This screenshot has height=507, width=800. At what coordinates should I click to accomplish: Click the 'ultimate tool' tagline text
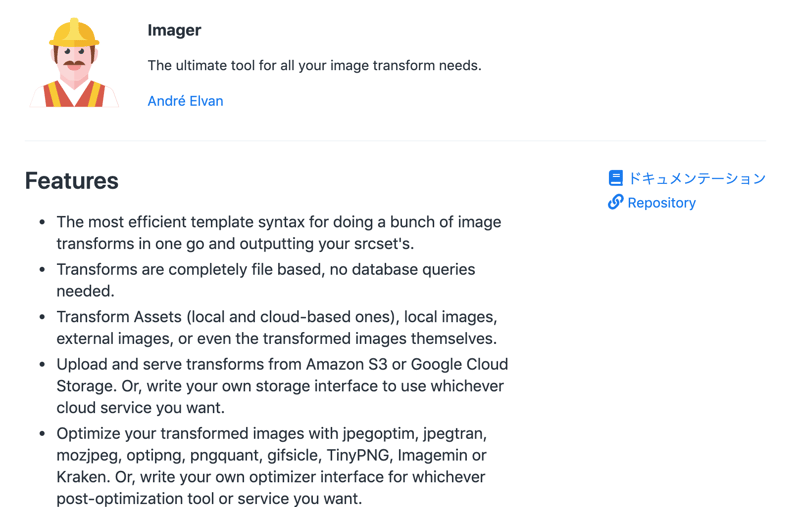pyautogui.click(x=314, y=66)
